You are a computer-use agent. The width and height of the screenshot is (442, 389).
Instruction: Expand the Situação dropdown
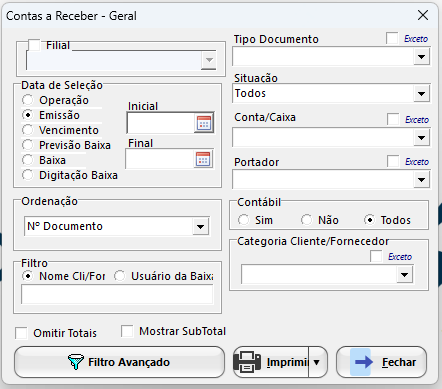click(x=421, y=94)
